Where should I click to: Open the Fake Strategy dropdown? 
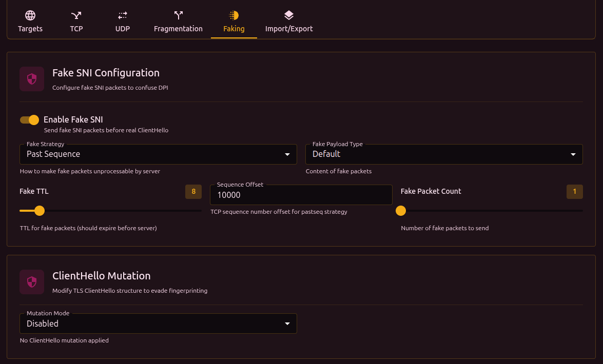tap(158, 154)
